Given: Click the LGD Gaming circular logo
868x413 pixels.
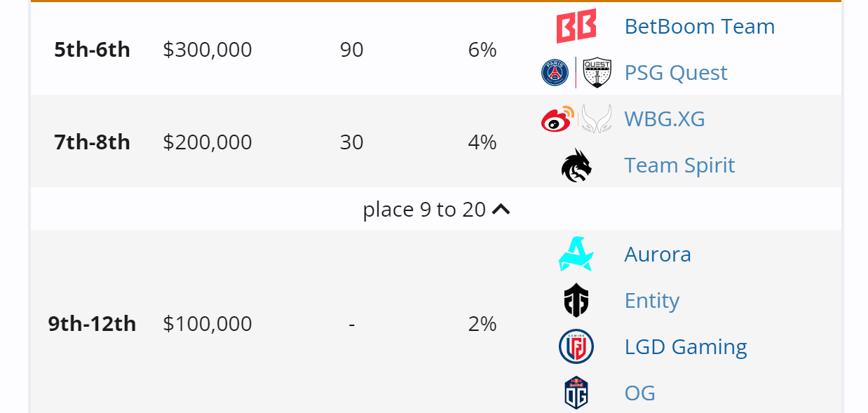Looking at the screenshot, I should [576, 347].
